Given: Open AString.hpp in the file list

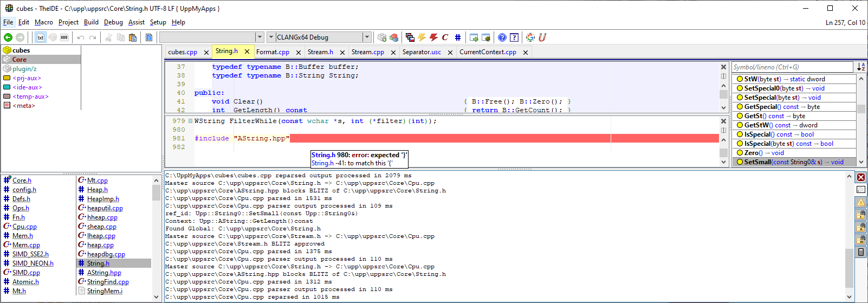Looking at the screenshot, I should point(104,273).
